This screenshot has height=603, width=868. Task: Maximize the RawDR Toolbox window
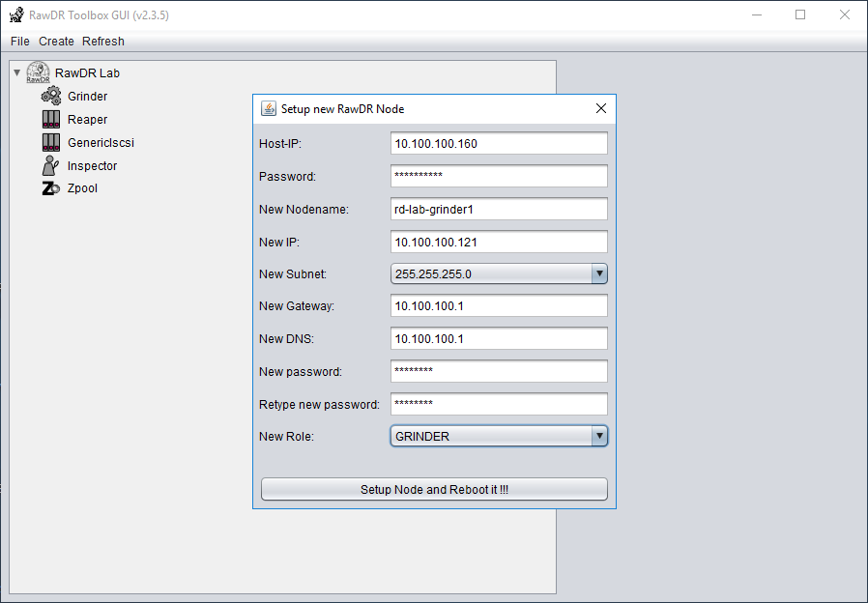pyautogui.click(x=800, y=14)
